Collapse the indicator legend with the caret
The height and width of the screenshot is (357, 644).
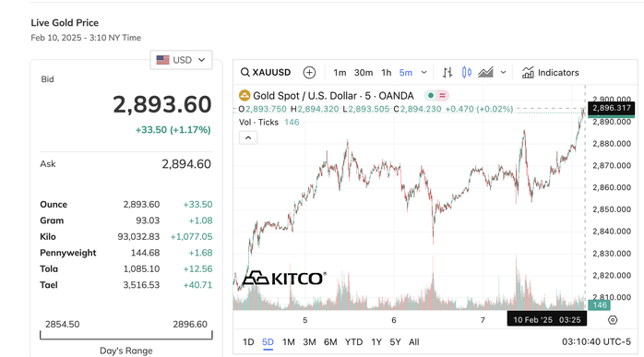pyautogui.click(x=248, y=137)
